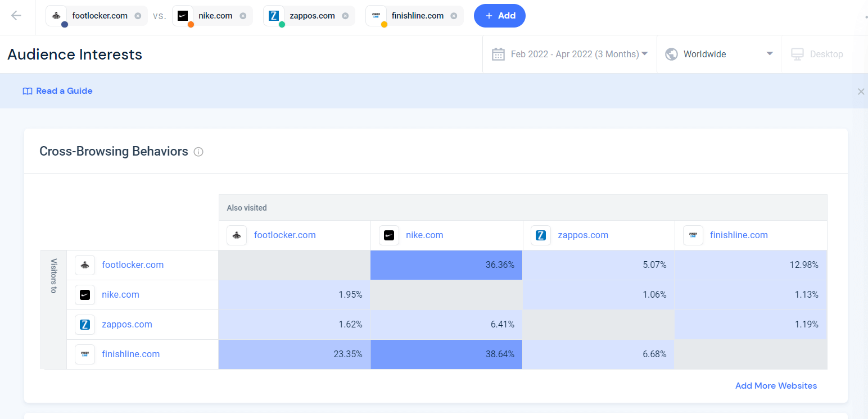
Task: Go back using the left arrow
Action: [16, 16]
